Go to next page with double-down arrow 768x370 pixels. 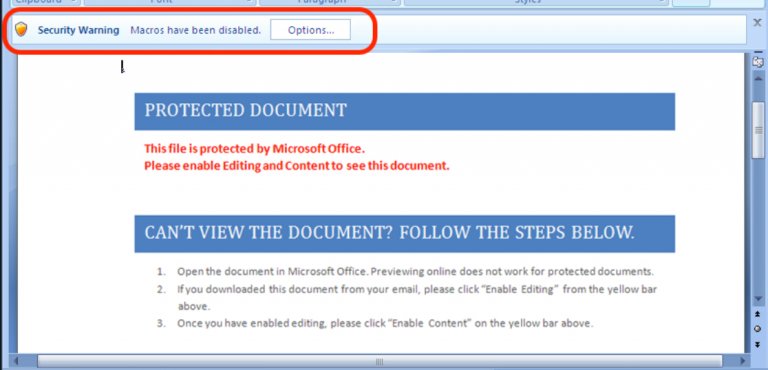[758, 344]
